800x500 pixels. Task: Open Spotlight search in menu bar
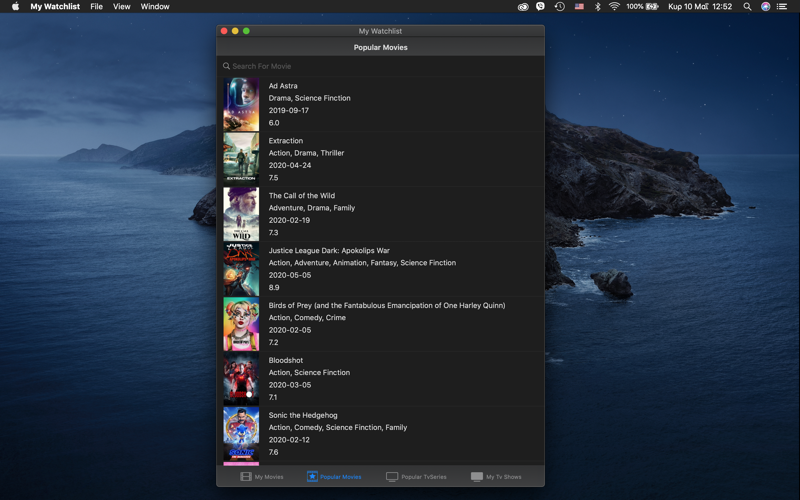click(747, 7)
